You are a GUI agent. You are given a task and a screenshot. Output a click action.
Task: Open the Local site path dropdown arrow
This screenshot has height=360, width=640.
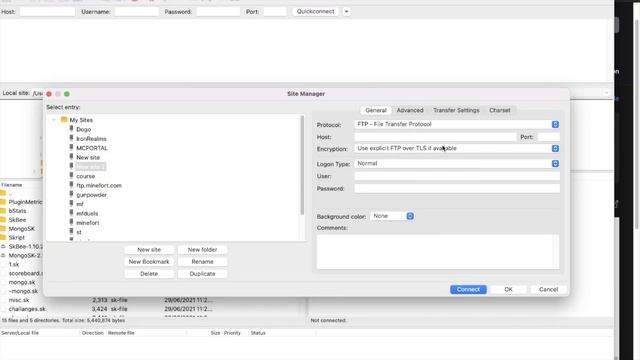(606, 93)
